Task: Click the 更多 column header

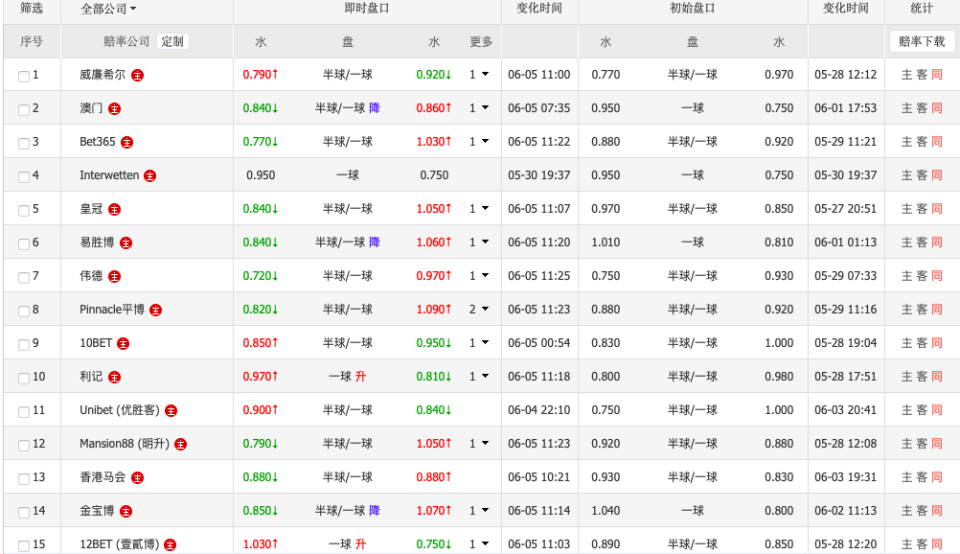Action: coord(481,42)
